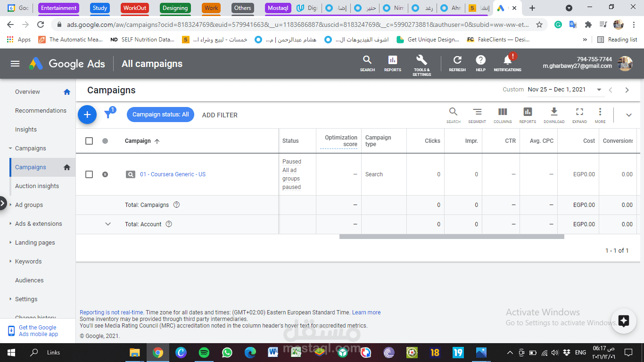Open table Reports in the toolbar
This screenshot has height=362, width=644.
pos(528,115)
